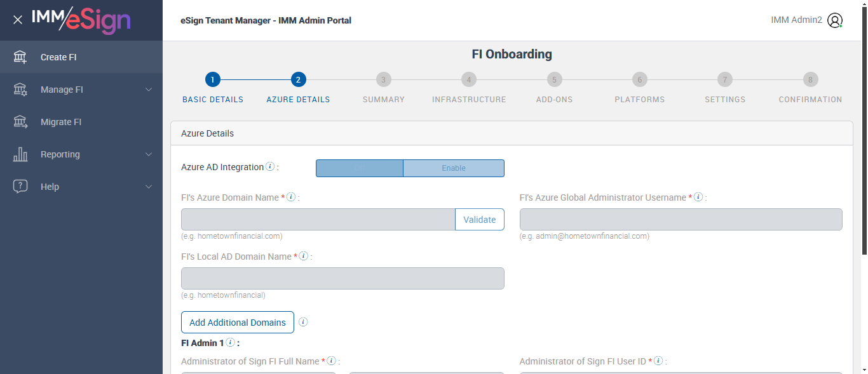Select CONFIRMATION step label
This screenshot has height=374, width=868.
click(810, 100)
